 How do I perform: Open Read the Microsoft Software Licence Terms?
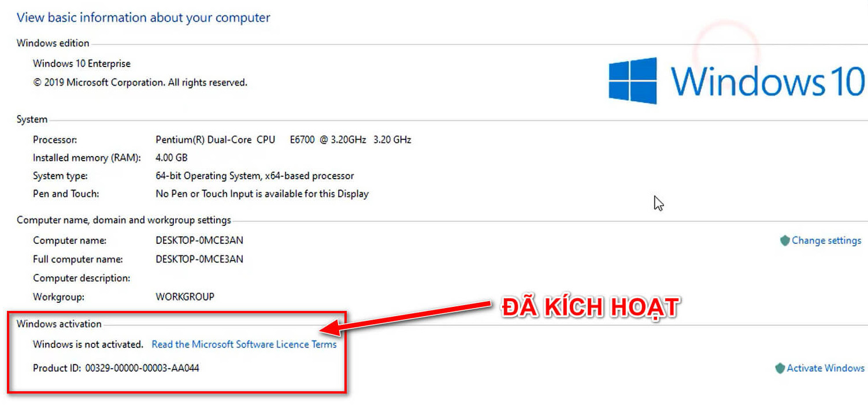(x=244, y=344)
